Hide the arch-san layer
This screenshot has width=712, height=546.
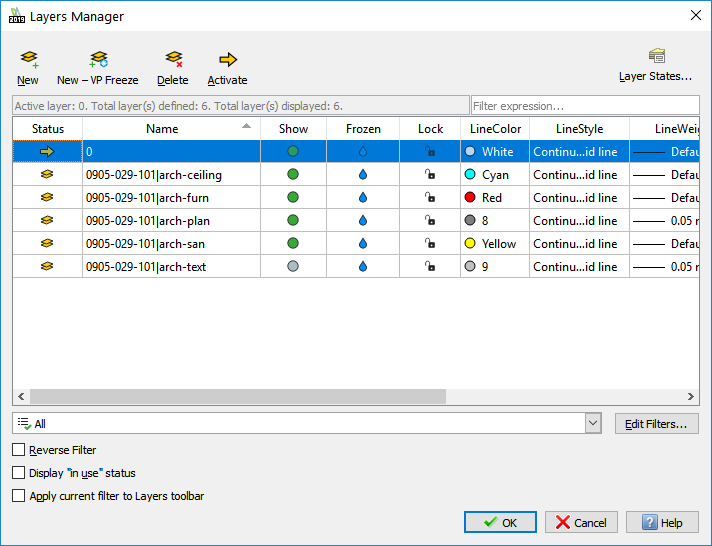[x=293, y=243]
